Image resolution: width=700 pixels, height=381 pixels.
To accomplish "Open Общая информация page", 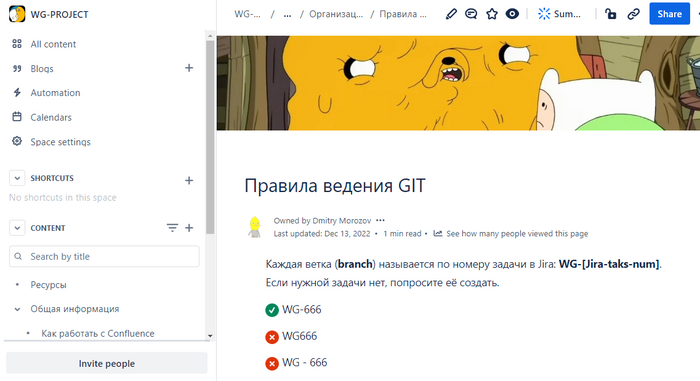I will click(75, 309).
